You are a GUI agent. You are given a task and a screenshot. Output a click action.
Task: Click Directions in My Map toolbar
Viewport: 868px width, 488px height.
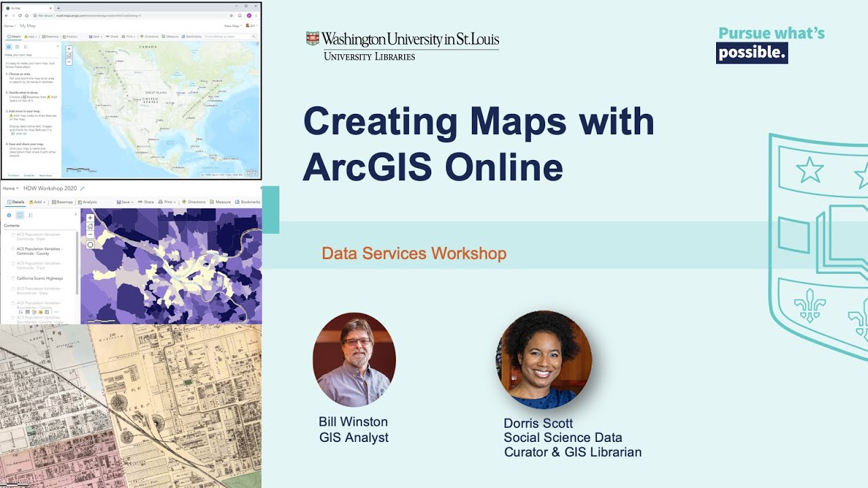coord(149,37)
